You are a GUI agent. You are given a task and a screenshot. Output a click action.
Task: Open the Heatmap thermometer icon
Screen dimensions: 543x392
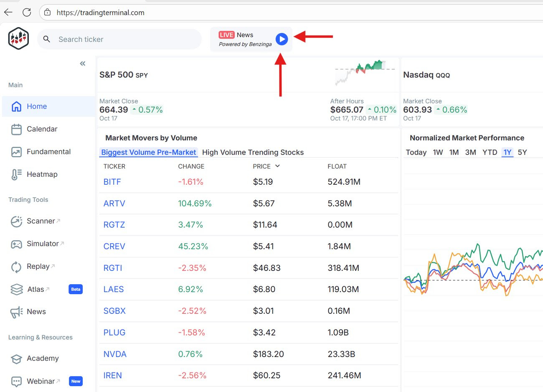point(16,174)
